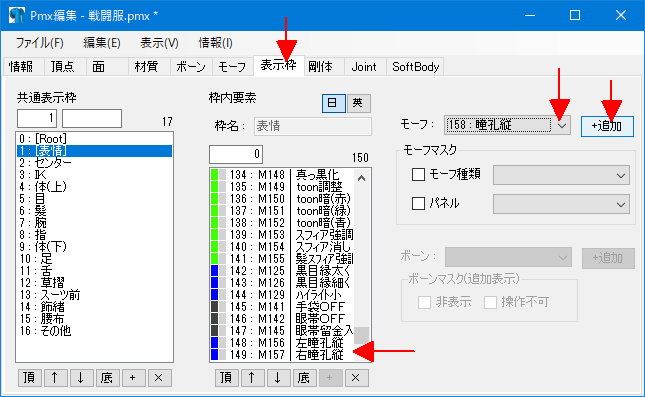
Task: Delete frame with 共通表示枠 × button
Action: pyautogui.click(x=159, y=378)
